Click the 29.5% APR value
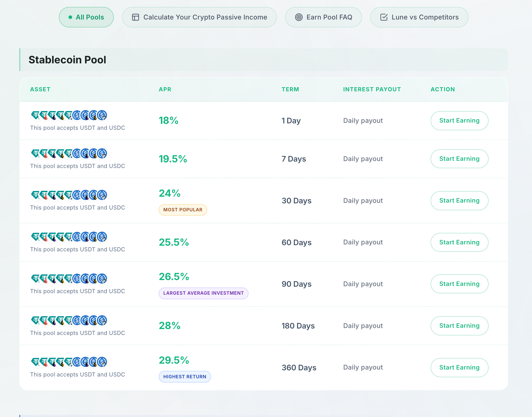Screen dimensions: 532x417 click(174, 360)
